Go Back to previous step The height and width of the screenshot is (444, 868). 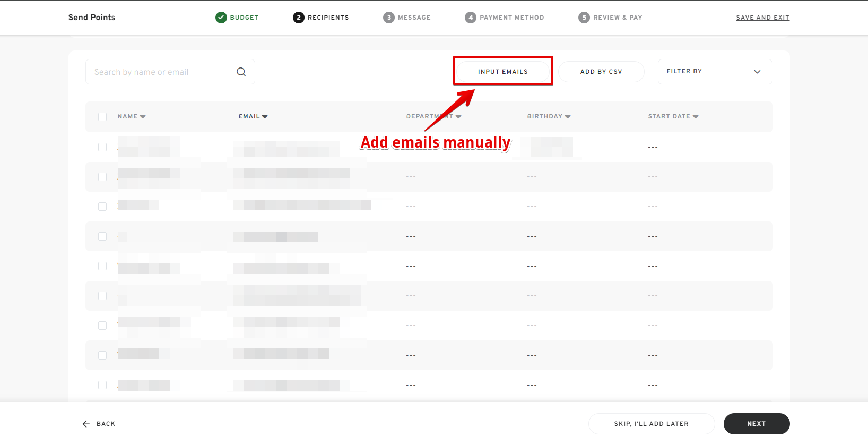99,424
